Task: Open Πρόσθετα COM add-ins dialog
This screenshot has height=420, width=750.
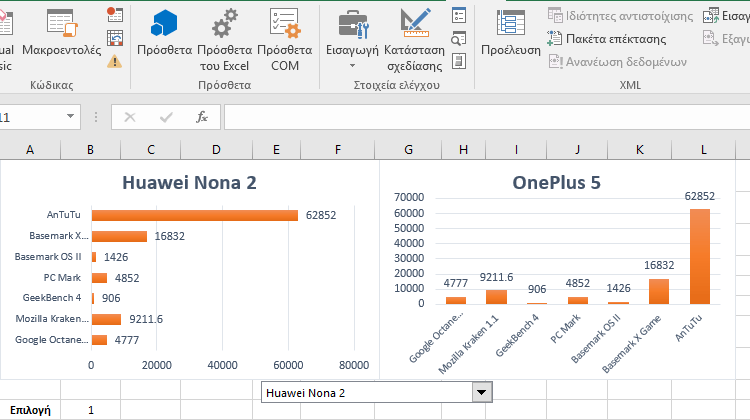Action: [284, 38]
